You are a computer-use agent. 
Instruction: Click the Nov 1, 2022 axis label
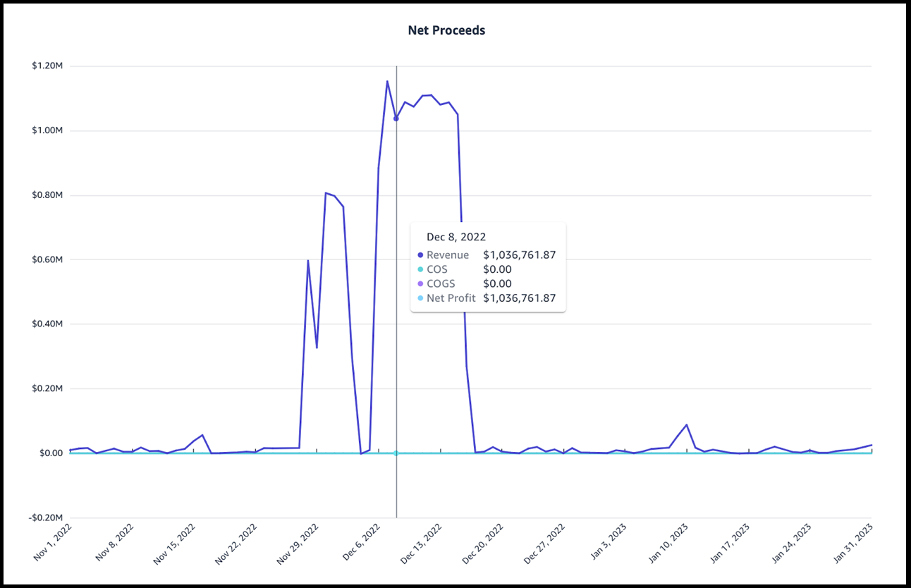(54, 542)
